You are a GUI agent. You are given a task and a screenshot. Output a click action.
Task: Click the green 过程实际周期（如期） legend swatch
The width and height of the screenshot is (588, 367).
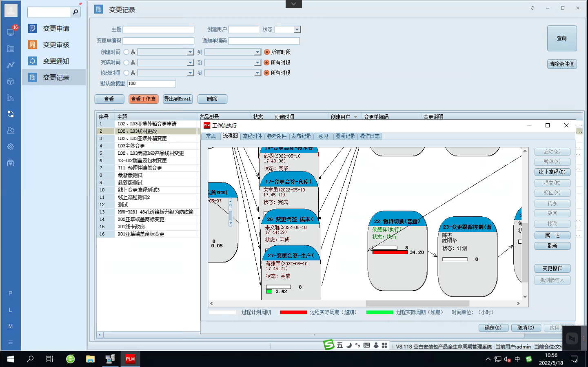[379, 312]
